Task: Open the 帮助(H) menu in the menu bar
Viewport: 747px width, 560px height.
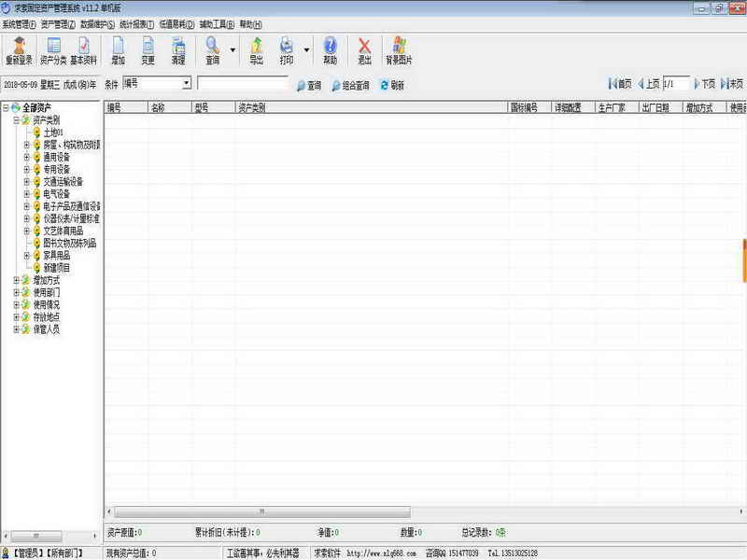Action: [250, 24]
